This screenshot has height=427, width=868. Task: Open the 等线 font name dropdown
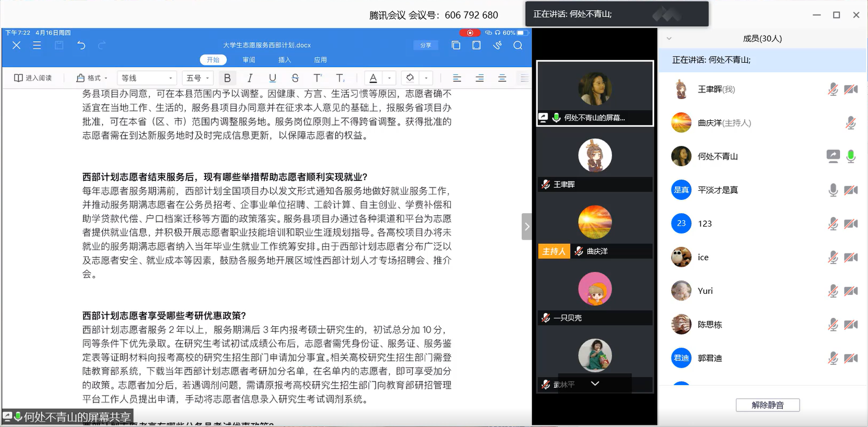pos(147,78)
